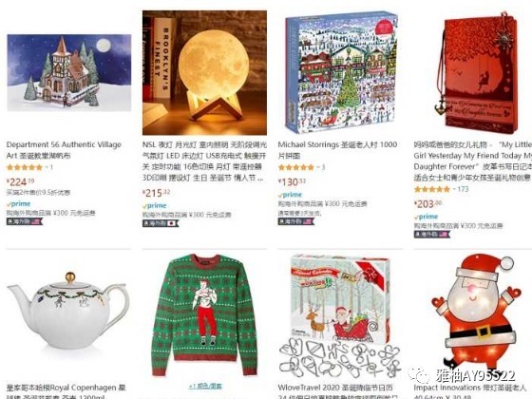Open the green Christmas sweater image
532x399 pixels.
[x=204, y=314]
